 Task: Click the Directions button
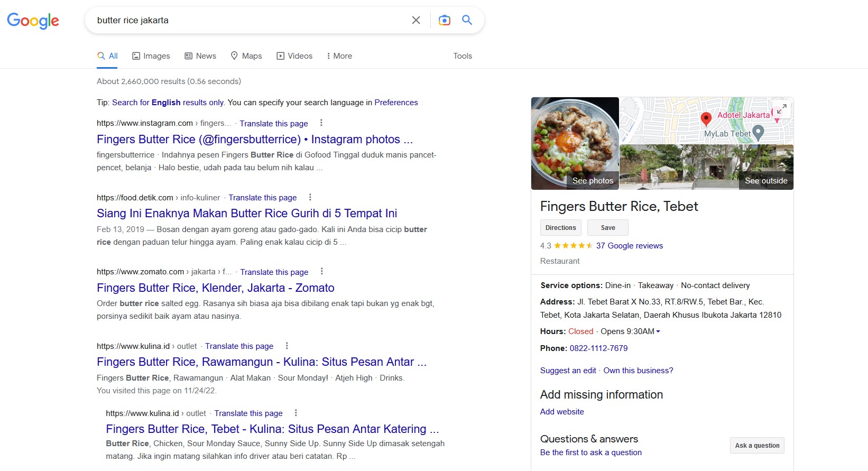(561, 228)
